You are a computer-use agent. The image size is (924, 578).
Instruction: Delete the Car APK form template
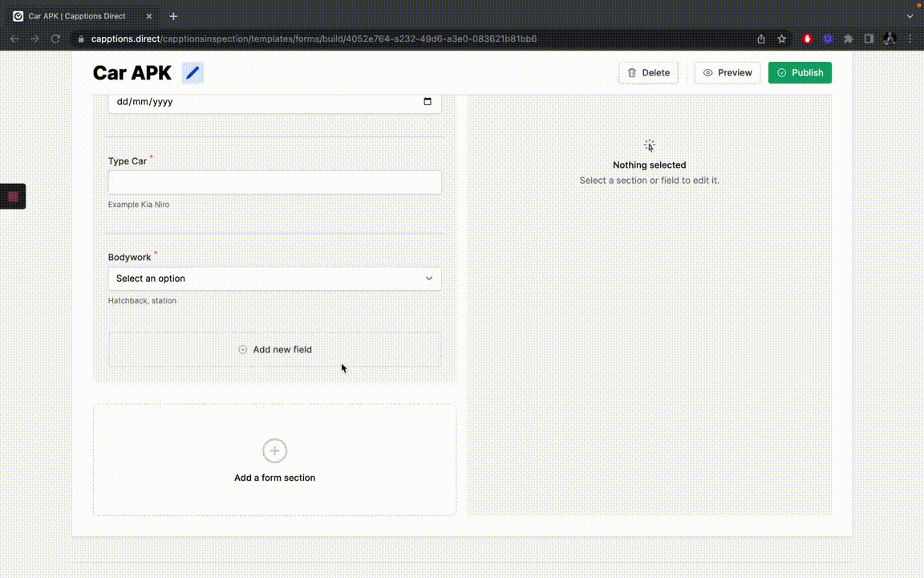pyautogui.click(x=648, y=72)
